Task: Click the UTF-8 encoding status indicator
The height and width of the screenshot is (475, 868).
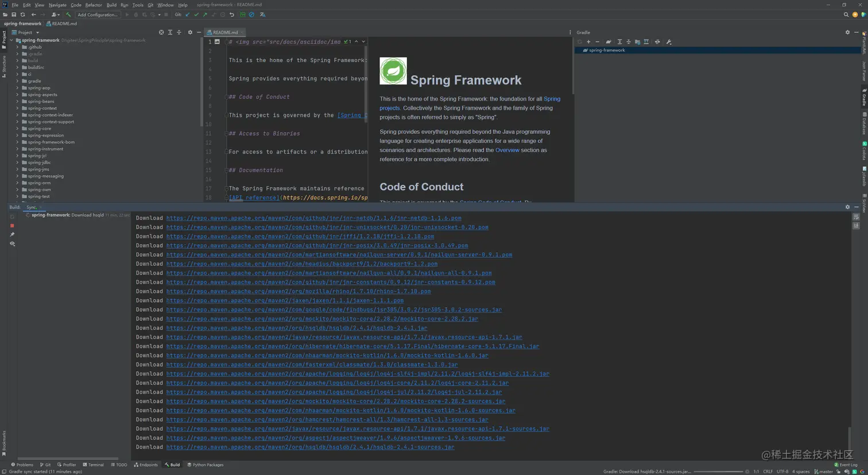Action: click(x=782, y=472)
